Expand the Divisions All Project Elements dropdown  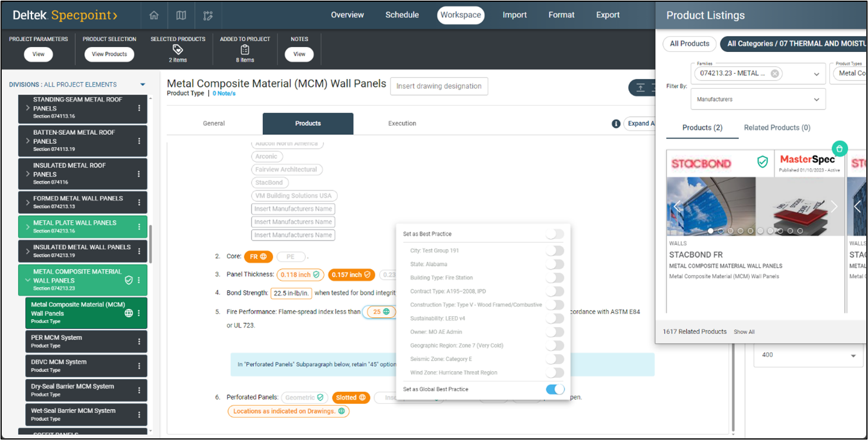pyautogui.click(x=143, y=85)
